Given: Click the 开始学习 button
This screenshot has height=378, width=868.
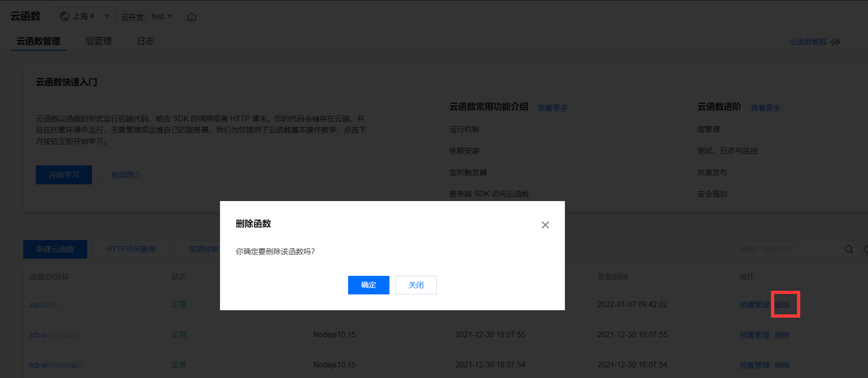Looking at the screenshot, I should [x=64, y=175].
